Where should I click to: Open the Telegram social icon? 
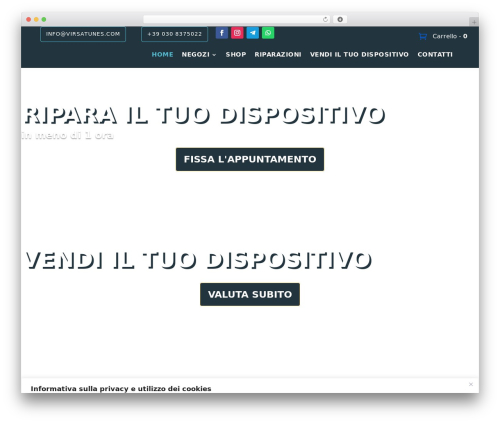coord(253,33)
